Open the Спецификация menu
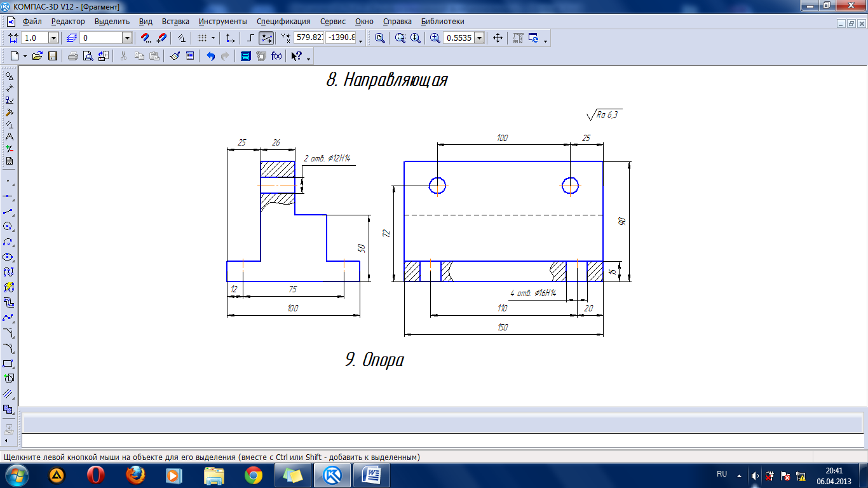Viewport: 868px width, 488px height. [x=285, y=22]
